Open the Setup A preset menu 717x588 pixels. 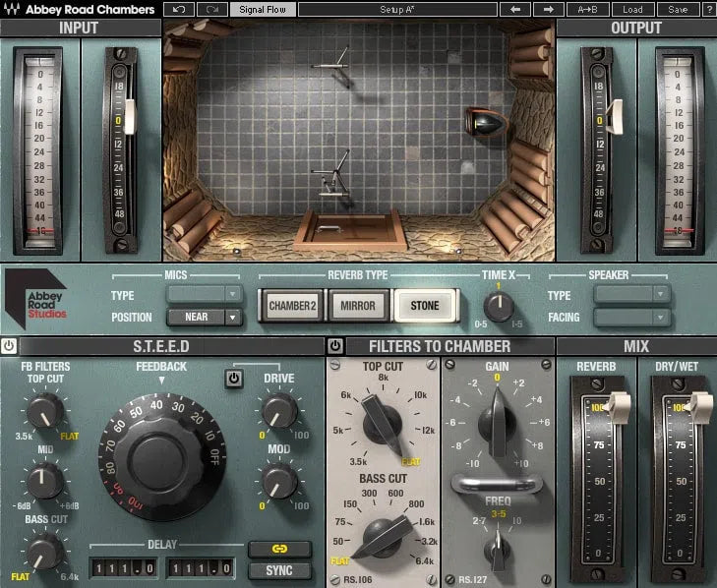pyautogui.click(x=396, y=9)
